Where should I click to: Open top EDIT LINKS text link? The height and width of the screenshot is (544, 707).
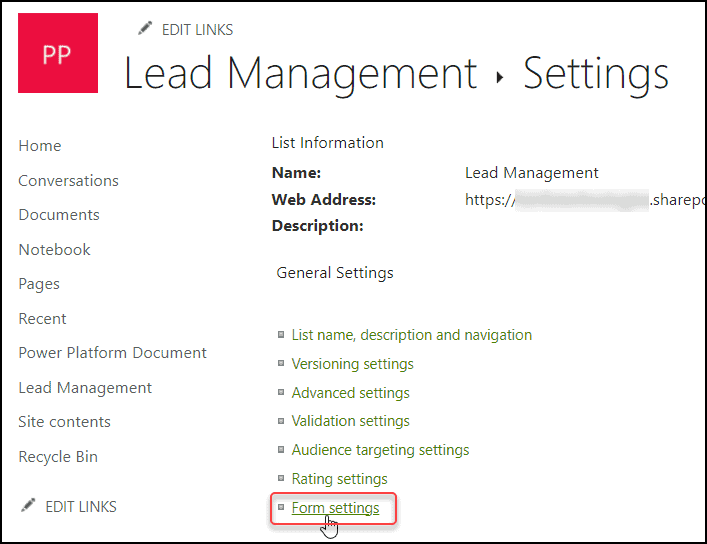click(197, 30)
